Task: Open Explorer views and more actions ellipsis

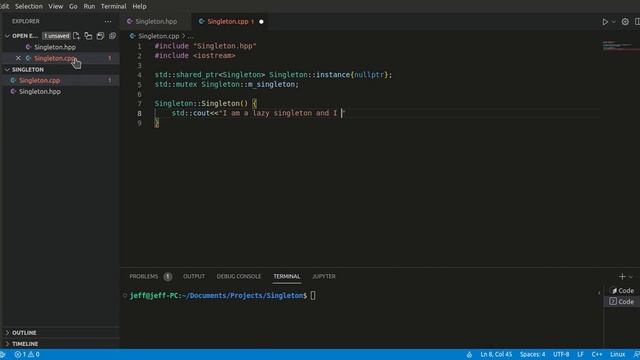Action: click(x=108, y=21)
